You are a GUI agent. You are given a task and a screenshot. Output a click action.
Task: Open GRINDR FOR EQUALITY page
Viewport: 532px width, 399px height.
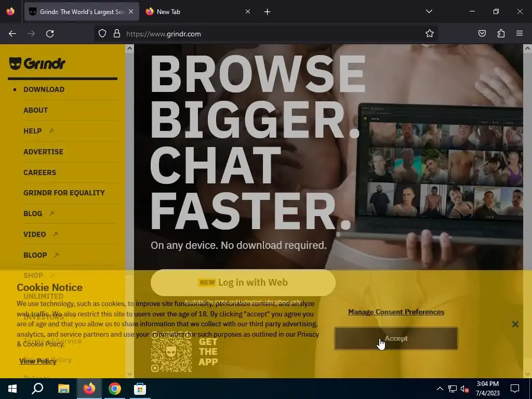point(64,193)
